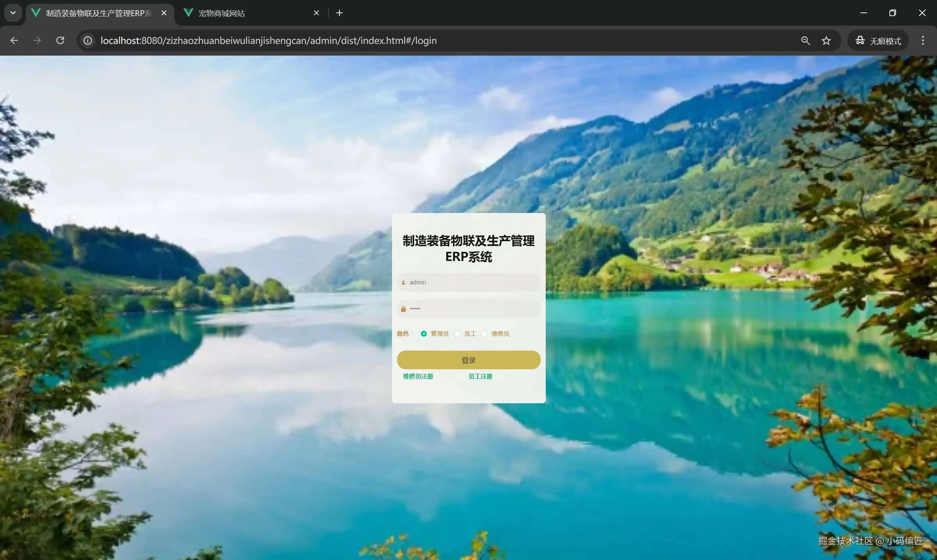Click the password input field
This screenshot has width=937, height=560.
(472, 309)
